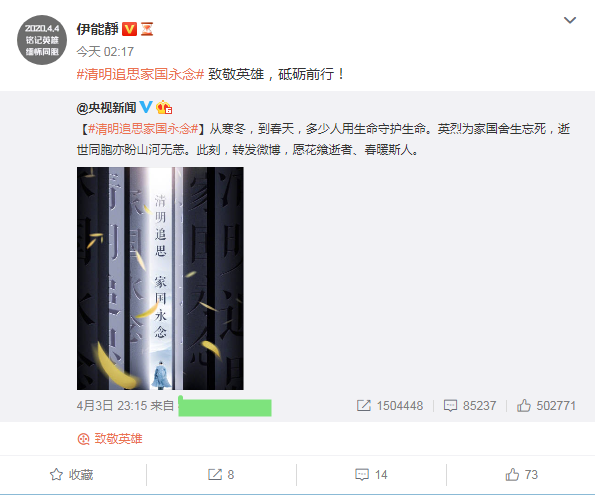Enlarge the 清明追思 家国永念 poster image
Viewport: 595px width, 495px height.
tap(160, 278)
